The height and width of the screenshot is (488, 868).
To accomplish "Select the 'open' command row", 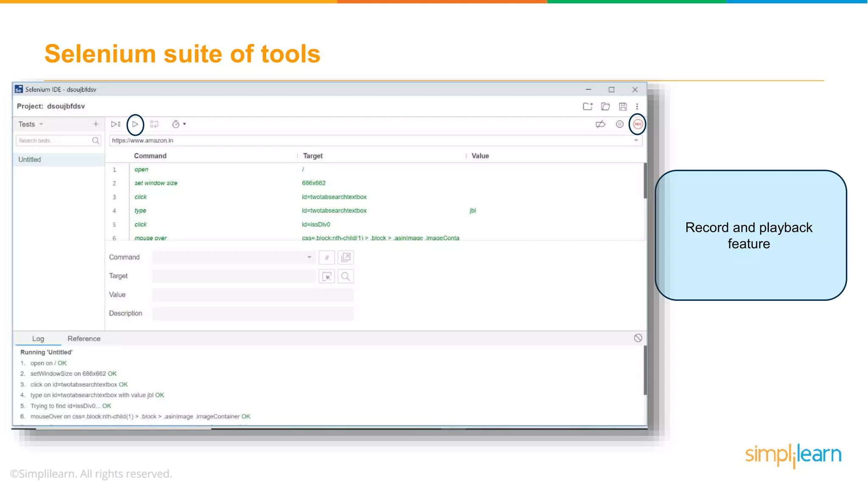I will [375, 169].
